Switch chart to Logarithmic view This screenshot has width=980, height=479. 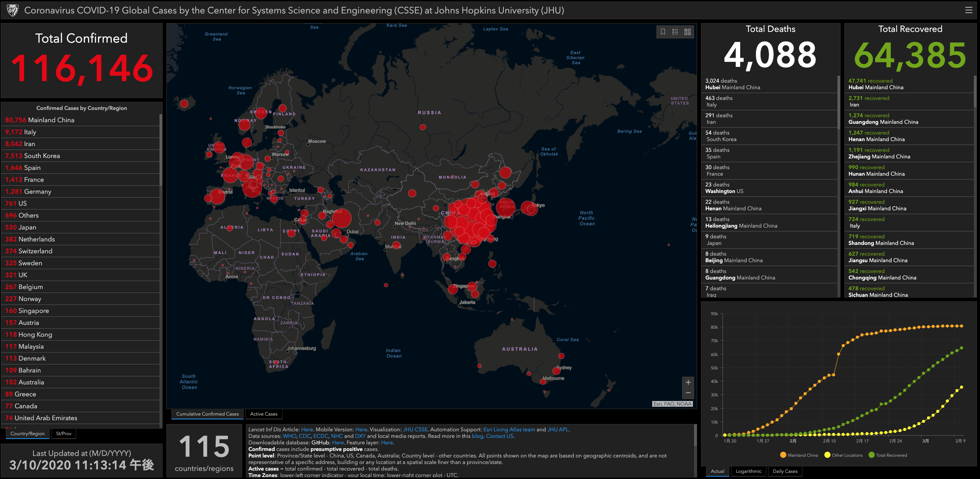[748, 471]
